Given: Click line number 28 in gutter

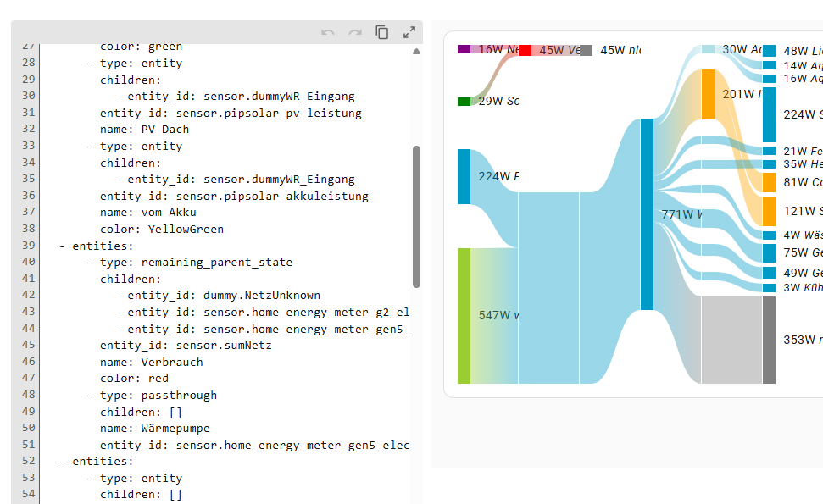Looking at the screenshot, I should (29, 63).
